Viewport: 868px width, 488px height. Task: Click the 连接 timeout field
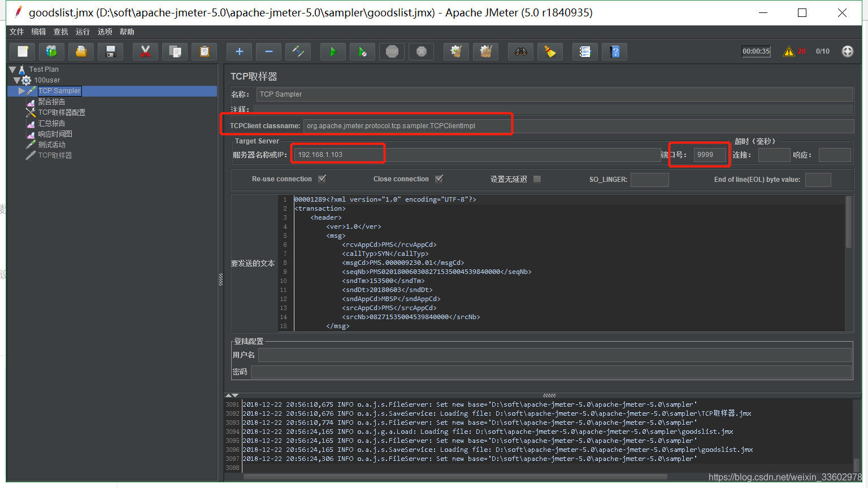click(x=774, y=155)
